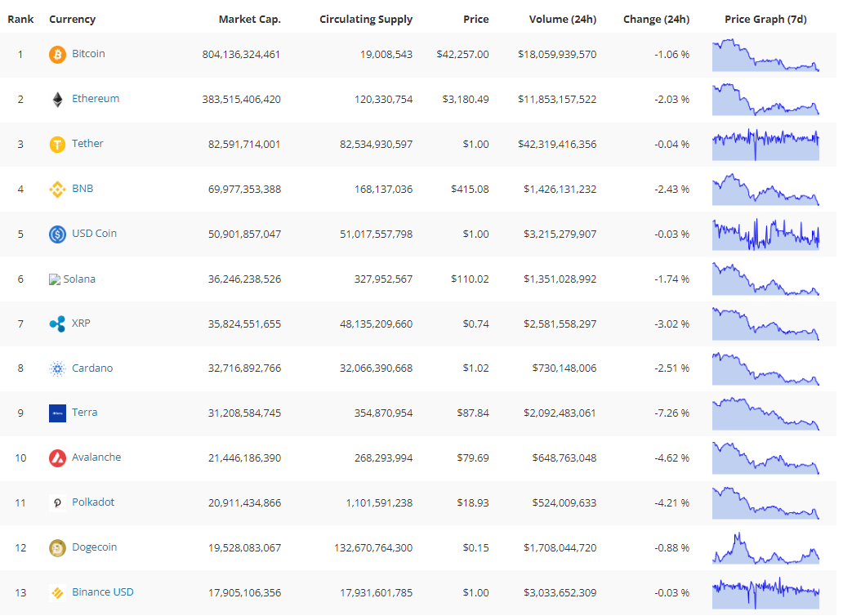Select Bitcoin market cap 804,136,324,461
Screen dimensions: 843x616
tap(242, 55)
